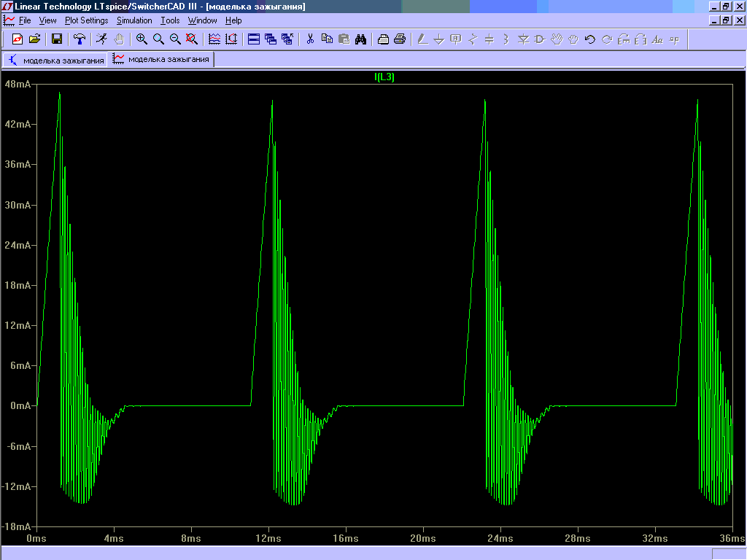Run the simulation with running man icon

pos(101,39)
